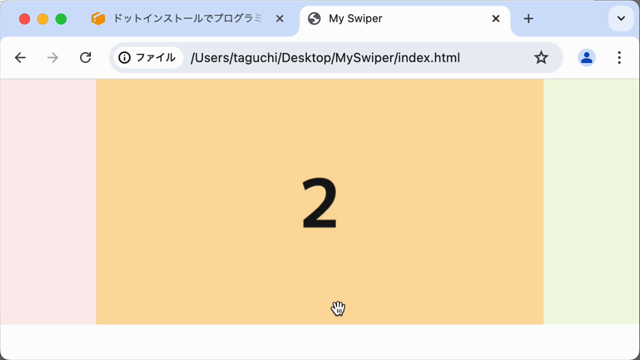
Task: Select the My Swiper tab
Action: click(404, 19)
